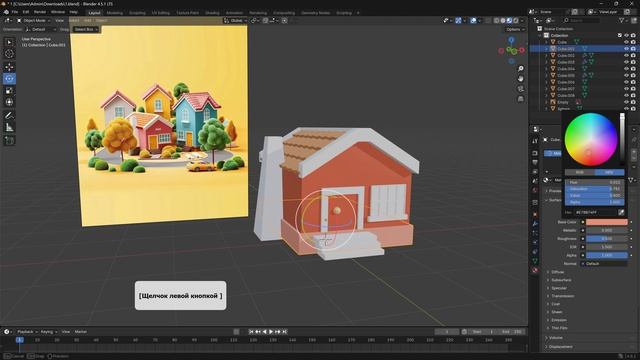Click the Base Color swatch
The height and width of the screenshot is (360, 640).
coord(607,222)
